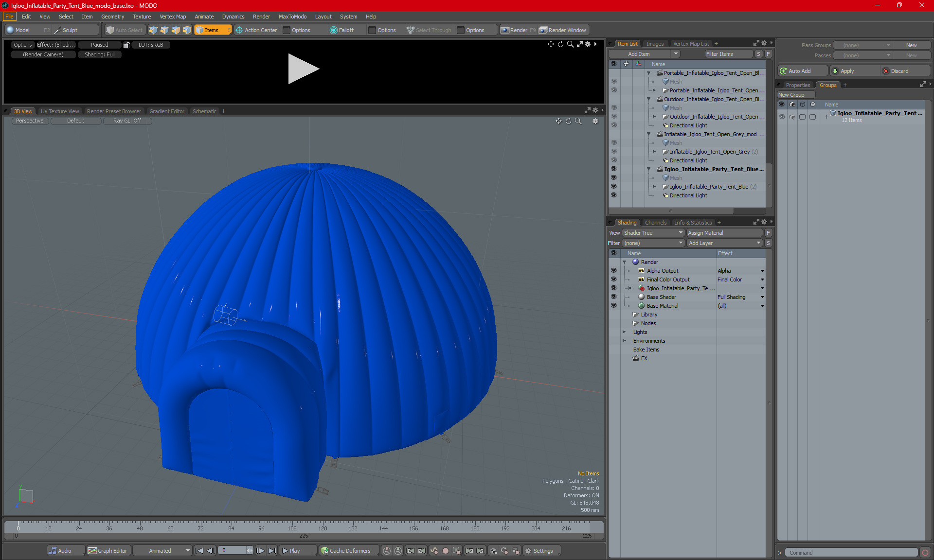This screenshot has height=560, width=934.
Task: Click the Render Window button
Action: click(x=563, y=30)
